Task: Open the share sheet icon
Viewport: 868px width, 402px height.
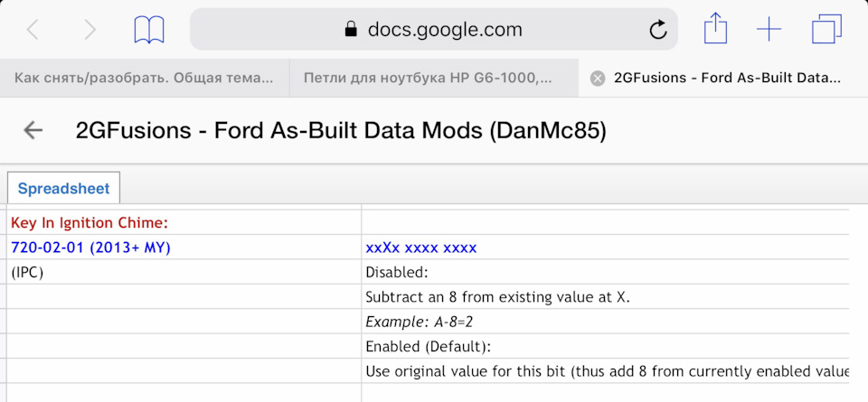Action: point(715,28)
